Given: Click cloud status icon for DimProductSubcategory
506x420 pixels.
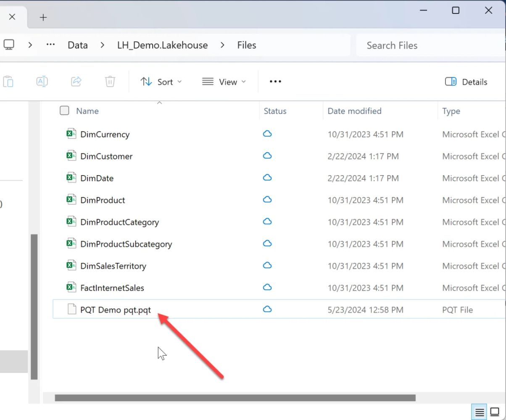Looking at the screenshot, I should tap(267, 243).
